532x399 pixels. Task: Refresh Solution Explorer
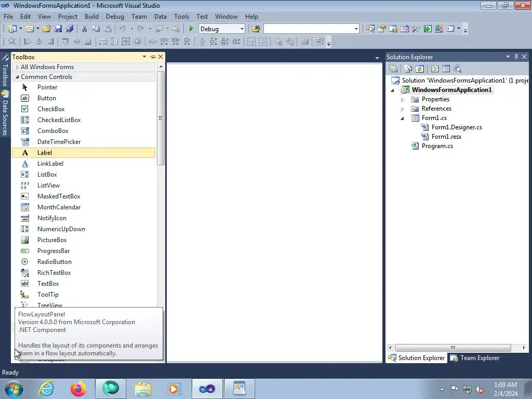pos(420,69)
